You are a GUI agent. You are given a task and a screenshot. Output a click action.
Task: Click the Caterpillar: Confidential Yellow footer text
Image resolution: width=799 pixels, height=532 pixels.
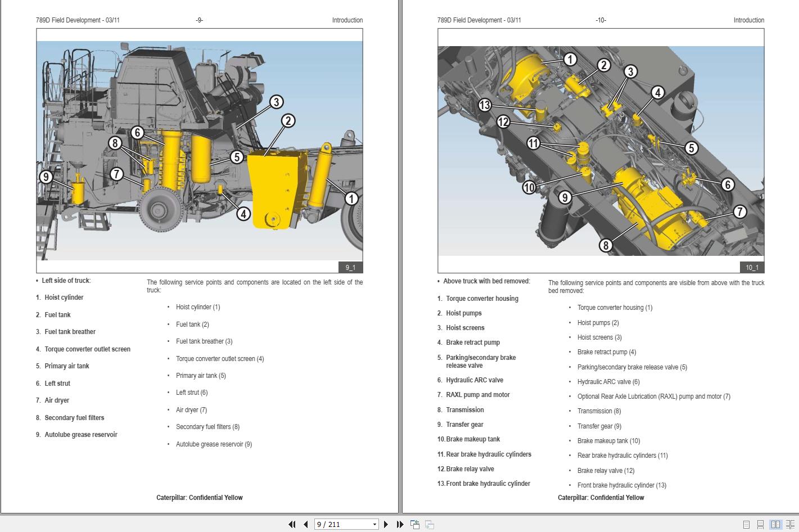pyautogui.click(x=199, y=497)
